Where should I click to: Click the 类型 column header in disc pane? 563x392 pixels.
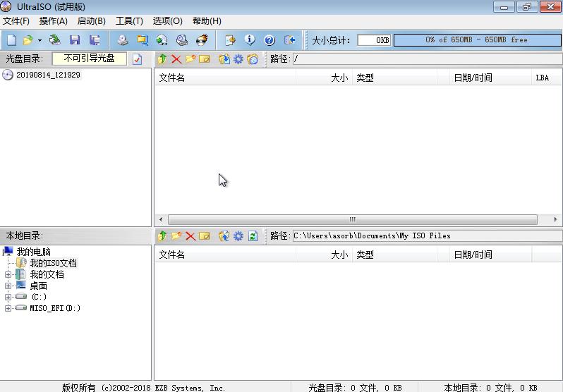point(394,78)
